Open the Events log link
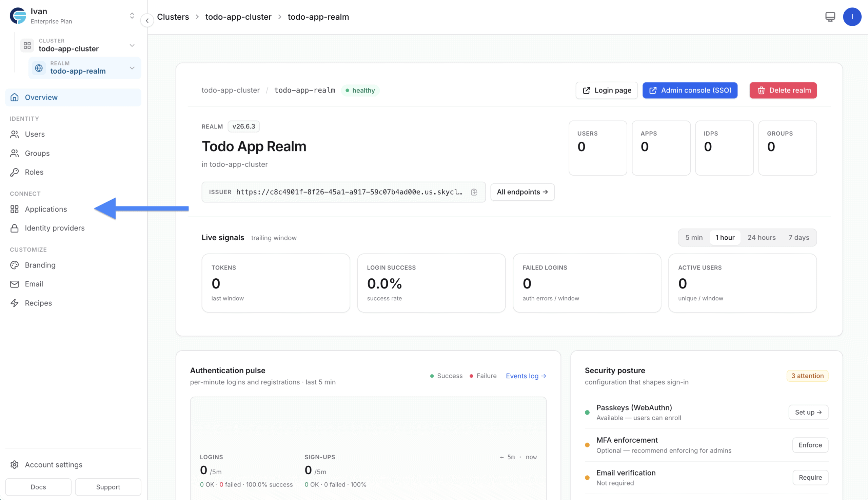Viewport: 868px width, 500px height. (x=526, y=376)
